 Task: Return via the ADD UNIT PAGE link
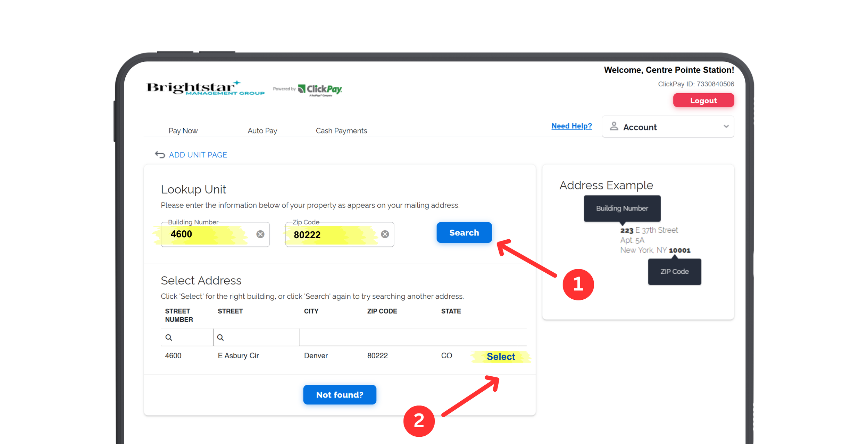coord(198,155)
